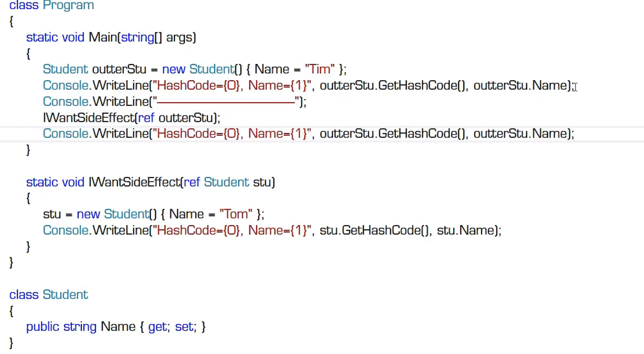Click the 'set;' accessor keyword
Screen dimensions: 644x354
click(x=186, y=327)
